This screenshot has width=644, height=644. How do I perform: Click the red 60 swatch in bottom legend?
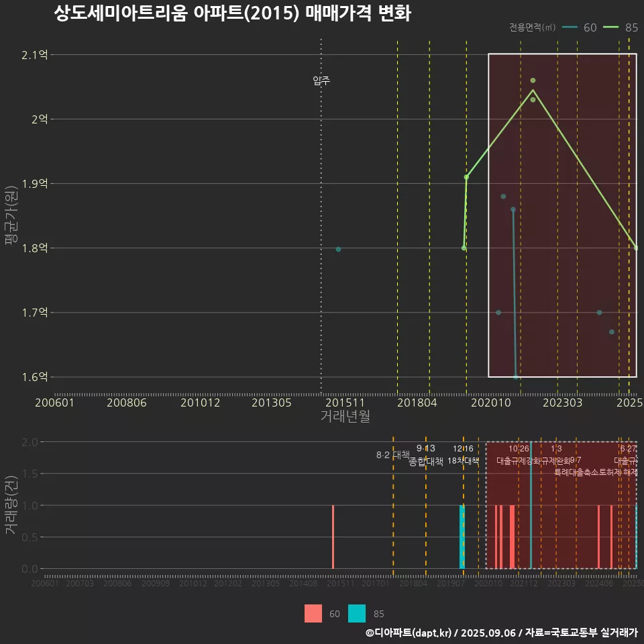pos(313,614)
